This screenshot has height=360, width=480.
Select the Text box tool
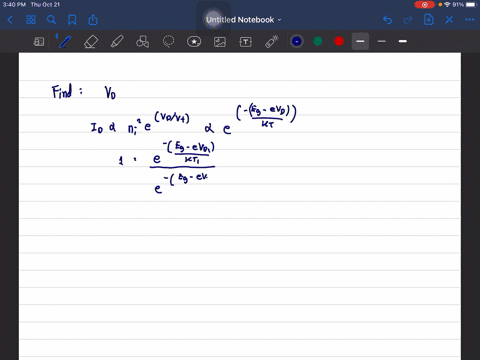click(x=246, y=42)
